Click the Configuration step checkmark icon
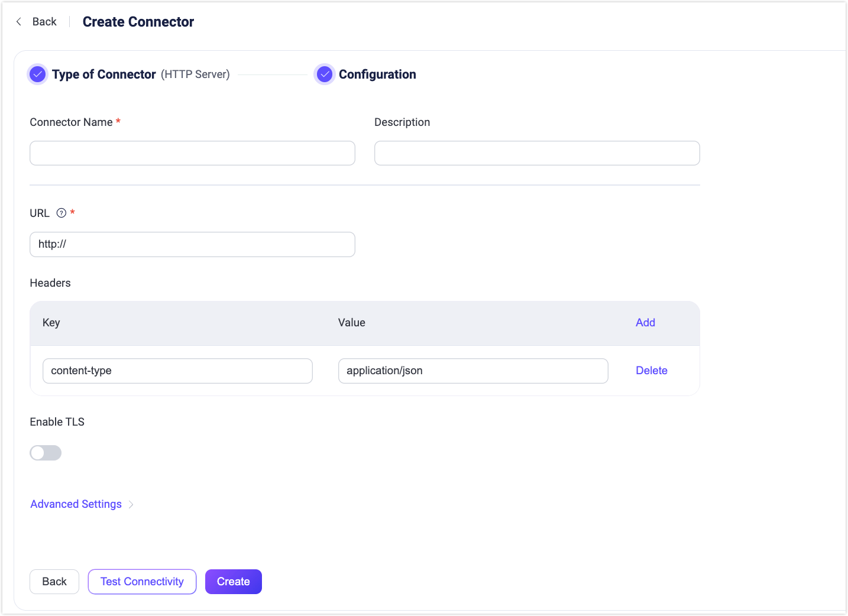The height and width of the screenshot is (616, 848). 325,74
